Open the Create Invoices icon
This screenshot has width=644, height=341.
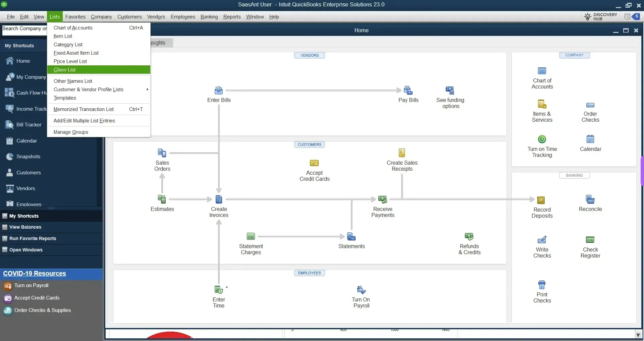click(x=219, y=199)
